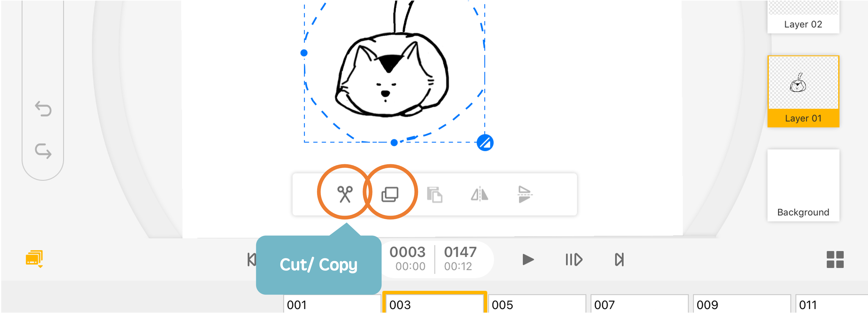Screen dimensions: 868x313
Task: Click the Copy selection icon
Action: point(390,194)
